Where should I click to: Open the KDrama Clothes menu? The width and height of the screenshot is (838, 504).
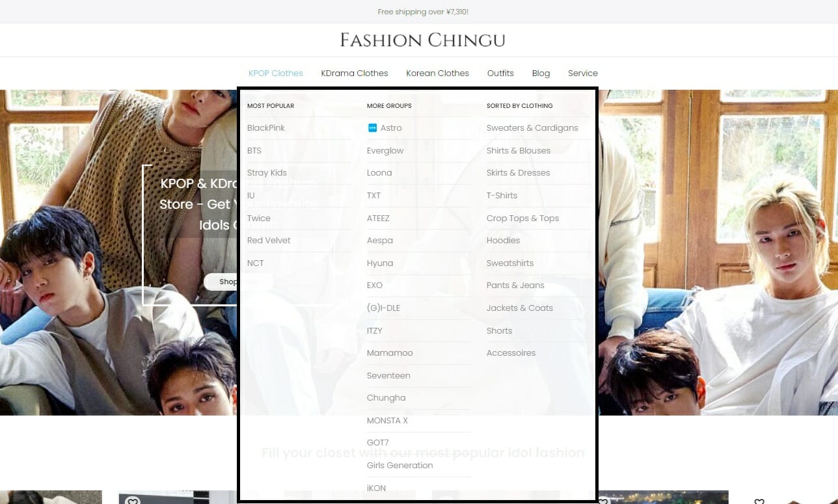coord(355,73)
